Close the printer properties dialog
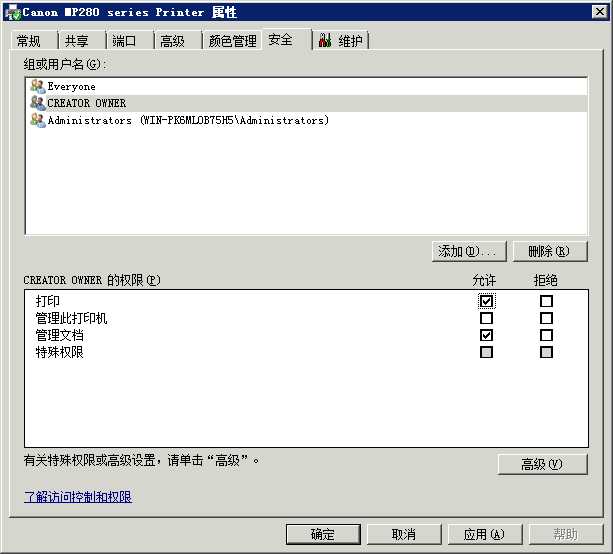The width and height of the screenshot is (613, 554). [x=599, y=12]
